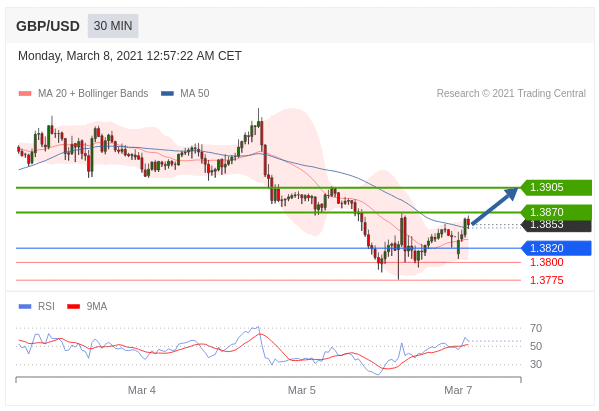
Task: Click the blue MA 50 legend swatch
Action: 167,94
